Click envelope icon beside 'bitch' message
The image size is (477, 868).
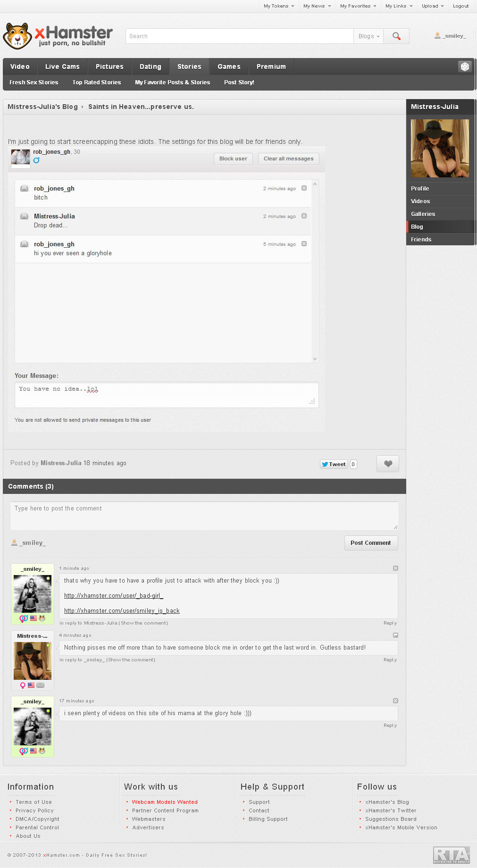[24, 188]
